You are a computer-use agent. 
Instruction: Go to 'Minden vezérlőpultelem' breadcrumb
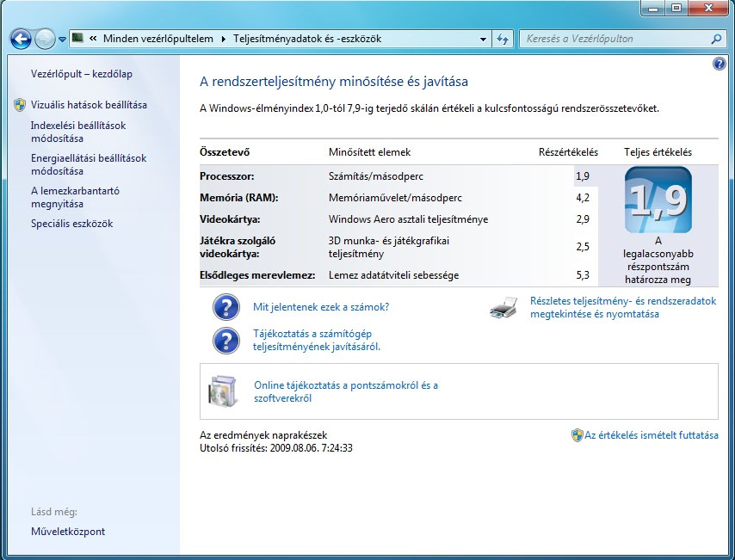point(158,39)
